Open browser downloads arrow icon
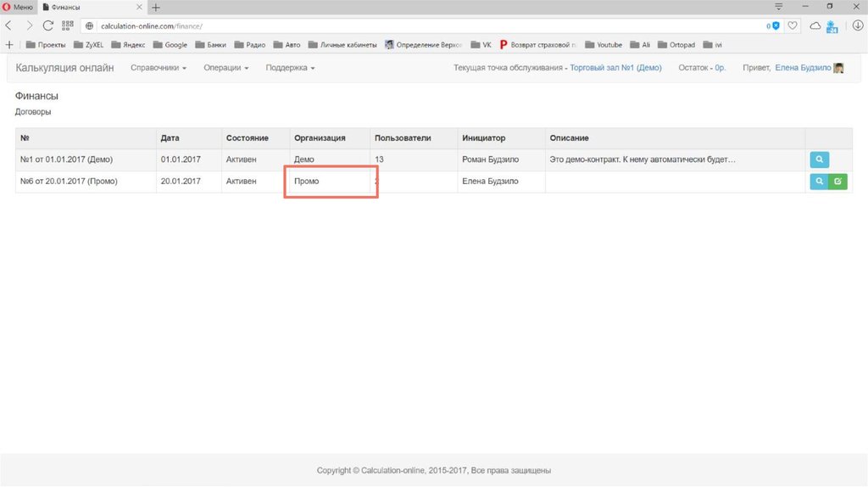This screenshot has width=868, height=487. pos(857,25)
